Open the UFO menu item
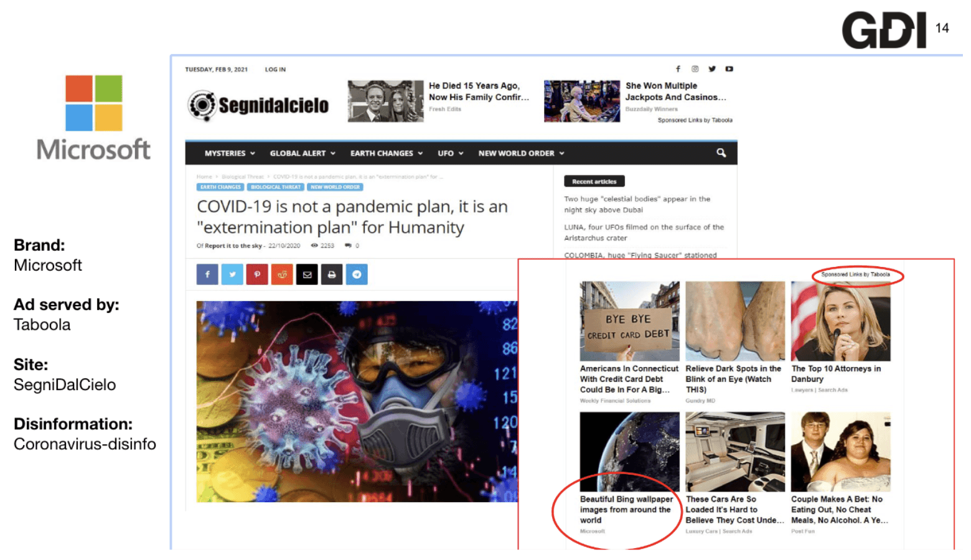This screenshot has height=560, width=971. (x=450, y=154)
